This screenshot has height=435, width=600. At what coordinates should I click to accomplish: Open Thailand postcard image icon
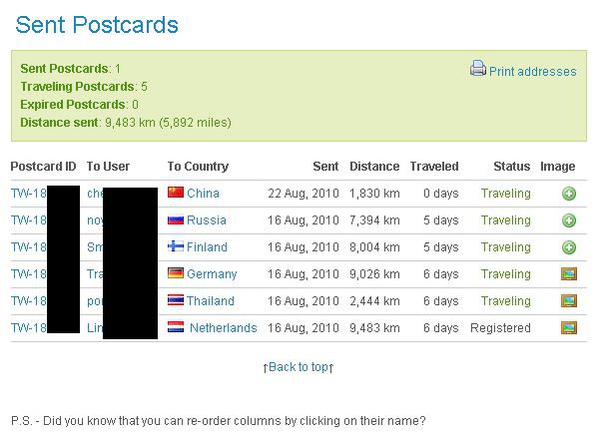pyautogui.click(x=569, y=301)
